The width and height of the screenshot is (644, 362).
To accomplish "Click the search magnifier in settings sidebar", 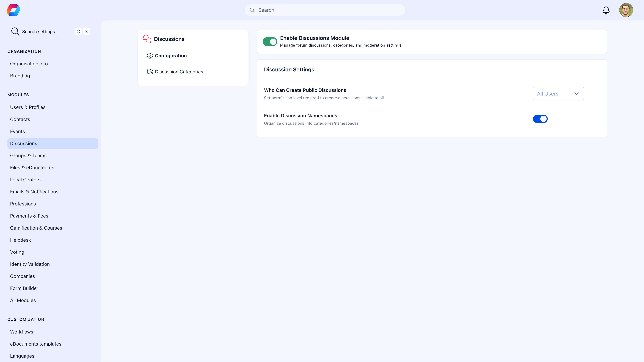I will point(15,32).
